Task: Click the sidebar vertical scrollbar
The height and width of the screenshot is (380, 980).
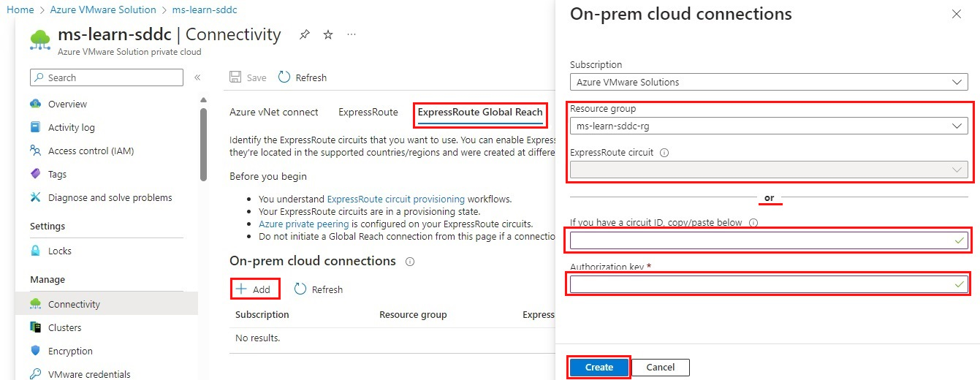Action: 203,145
